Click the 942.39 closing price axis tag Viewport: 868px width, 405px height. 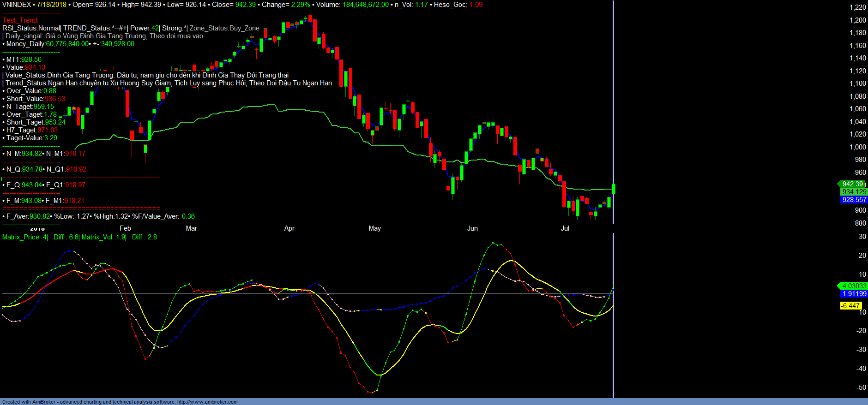852,184
